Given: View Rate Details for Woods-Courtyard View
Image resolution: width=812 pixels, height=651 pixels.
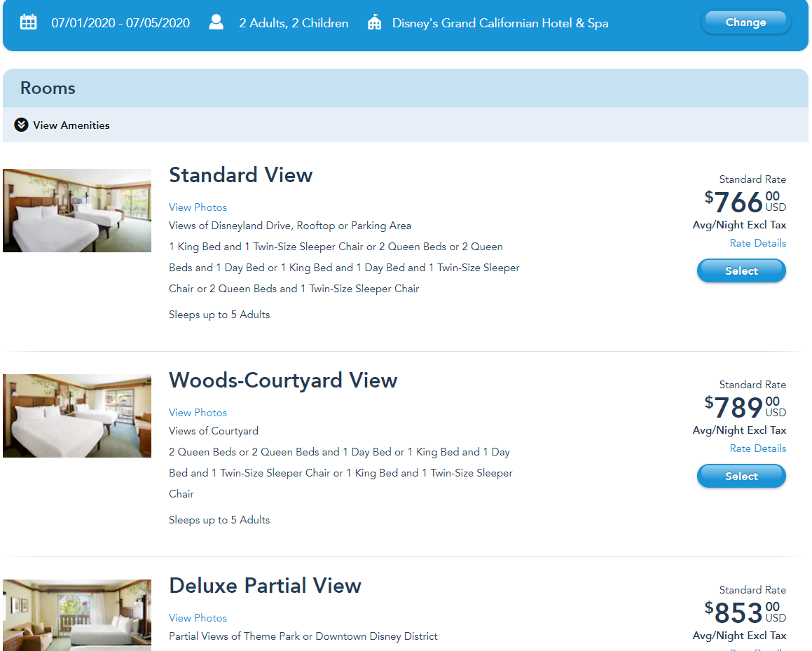Looking at the screenshot, I should 757,448.
